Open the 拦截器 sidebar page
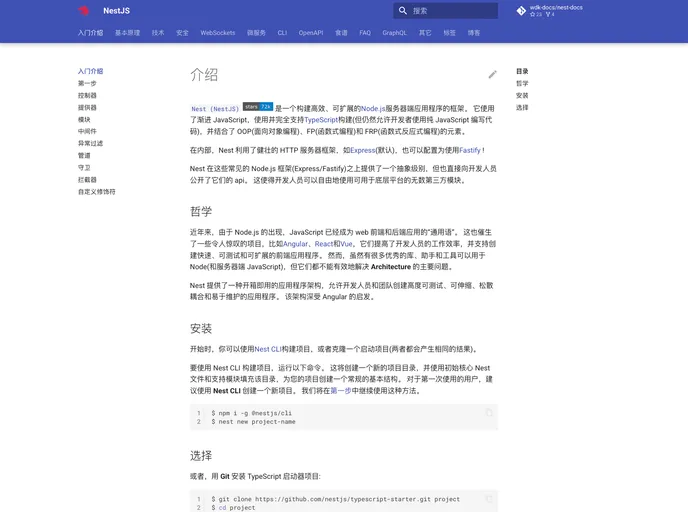 click(x=87, y=179)
